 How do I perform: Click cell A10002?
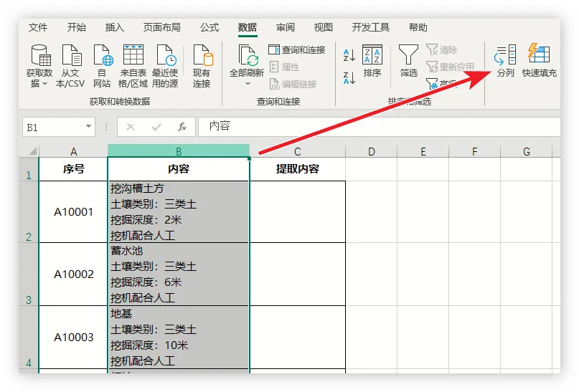(73, 274)
